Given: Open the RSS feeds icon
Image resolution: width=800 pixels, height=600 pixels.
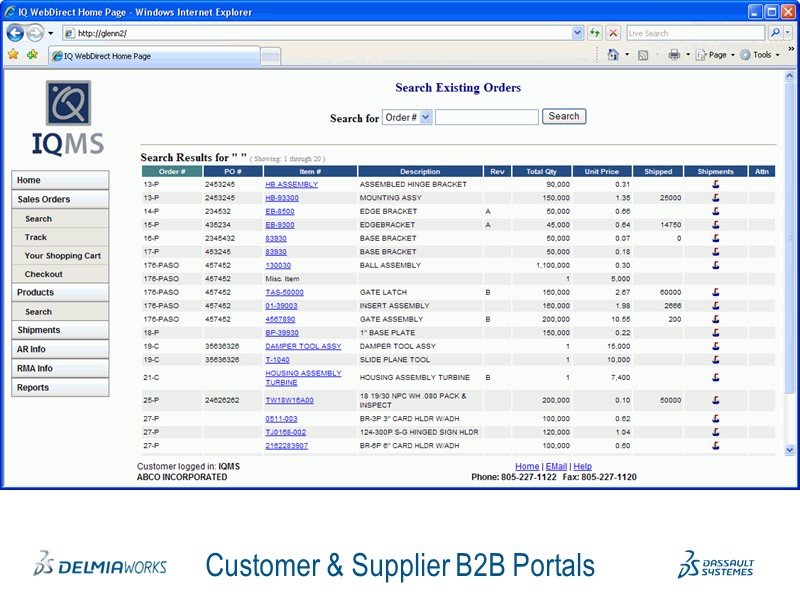Looking at the screenshot, I should coord(642,53).
